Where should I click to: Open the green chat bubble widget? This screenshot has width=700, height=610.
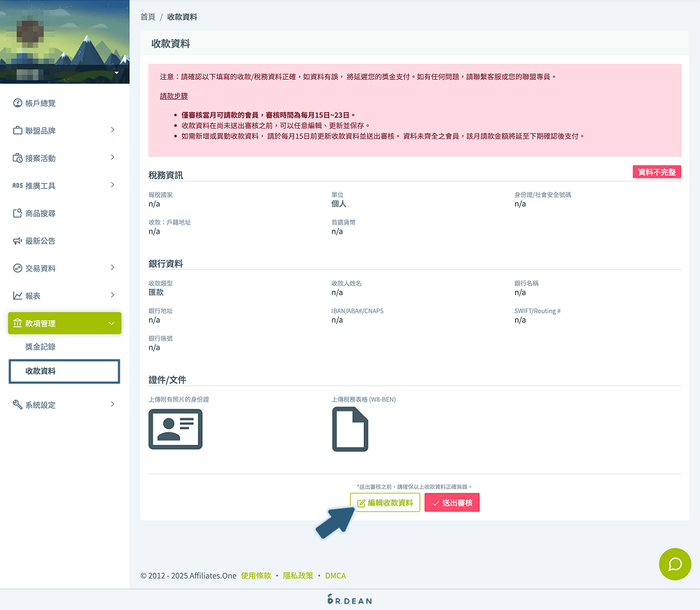(x=675, y=564)
